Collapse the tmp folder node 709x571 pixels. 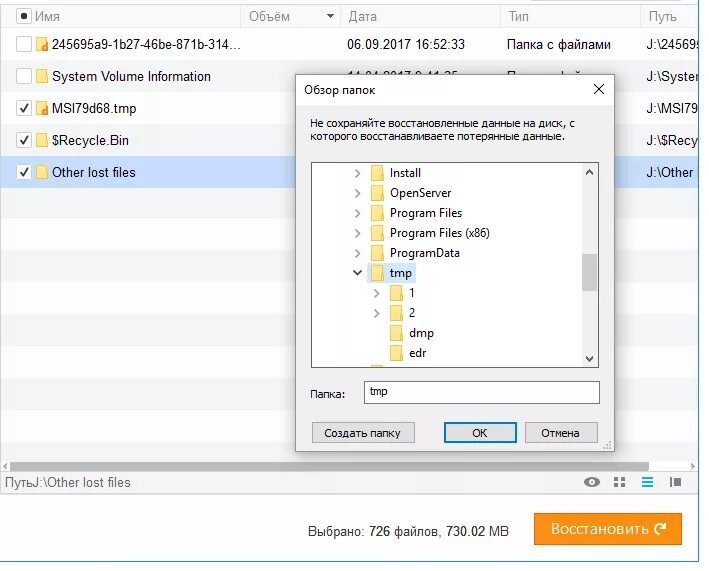(x=358, y=273)
